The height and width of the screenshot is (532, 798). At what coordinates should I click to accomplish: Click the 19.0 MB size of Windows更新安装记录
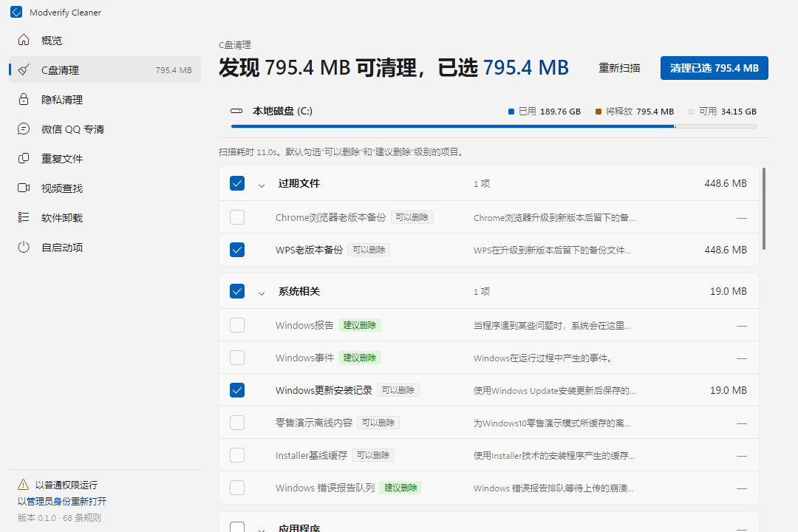(729, 390)
